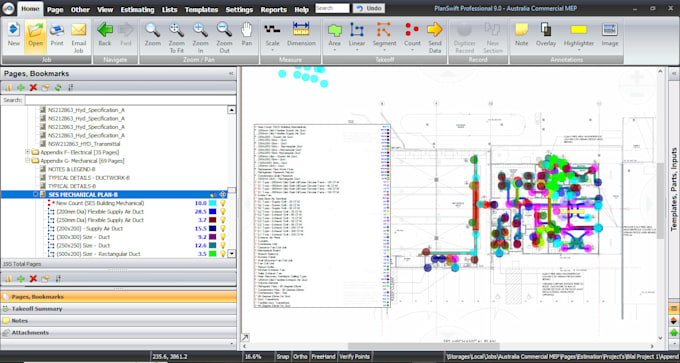Viewport: 680px width, 363px height.
Task: Switch to Attachments panel
Action: click(x=119, y=333)
